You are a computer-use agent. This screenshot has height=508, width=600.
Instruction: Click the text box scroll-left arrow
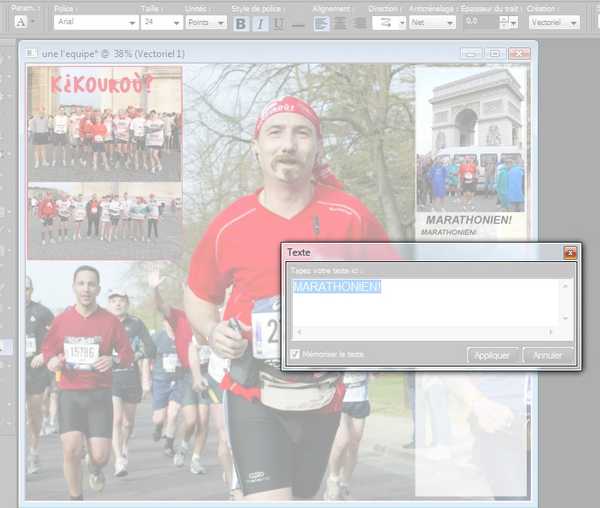point(299,332)
